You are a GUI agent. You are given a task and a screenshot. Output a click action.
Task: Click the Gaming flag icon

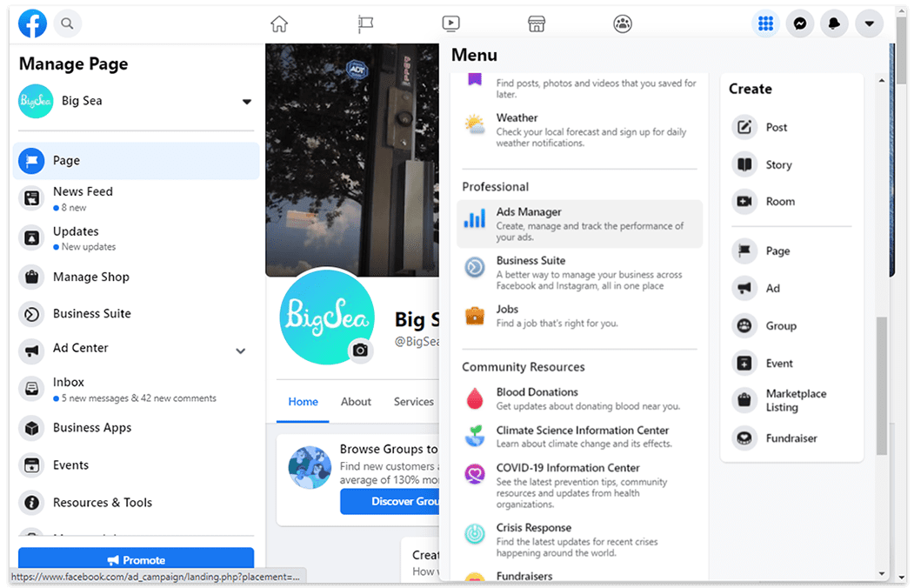364,23
